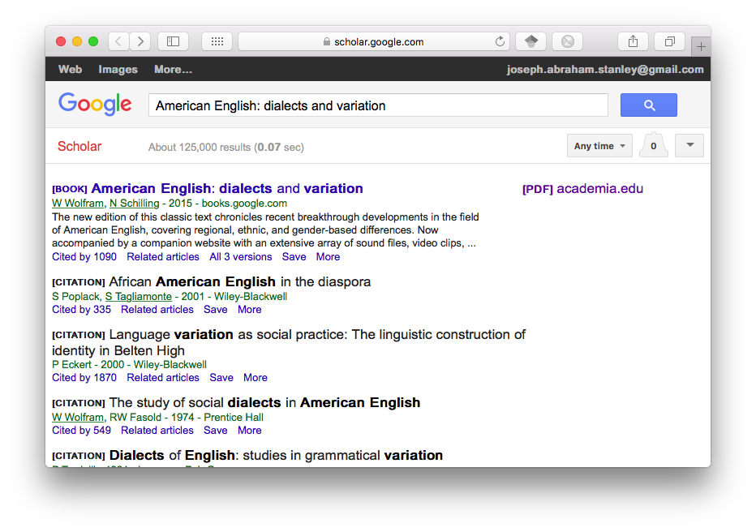Show all tabs button in Safari
This screenshot has width=756, height=532.
click(670, 41)
